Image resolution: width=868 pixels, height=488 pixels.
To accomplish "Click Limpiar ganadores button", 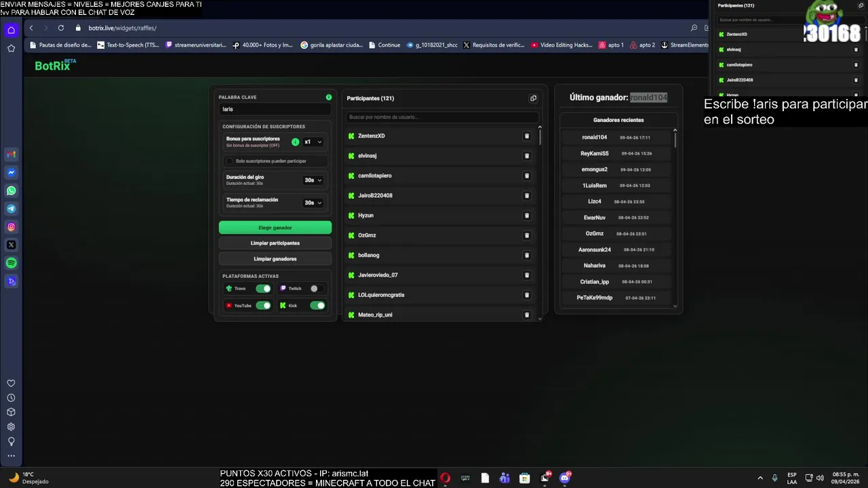I will [x=275, y=259].
